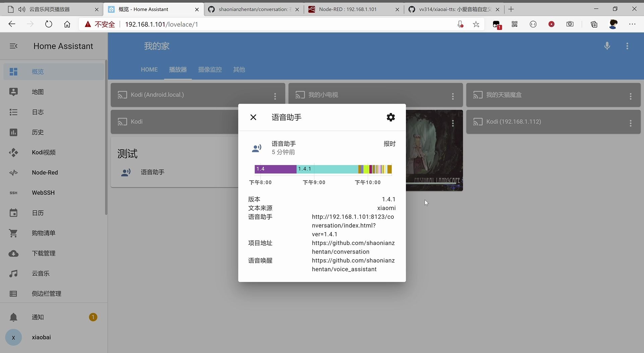This screenshot has height=353, width=644.
Task: Click the voice_assistant GitHub URL value
Action: 353,265
